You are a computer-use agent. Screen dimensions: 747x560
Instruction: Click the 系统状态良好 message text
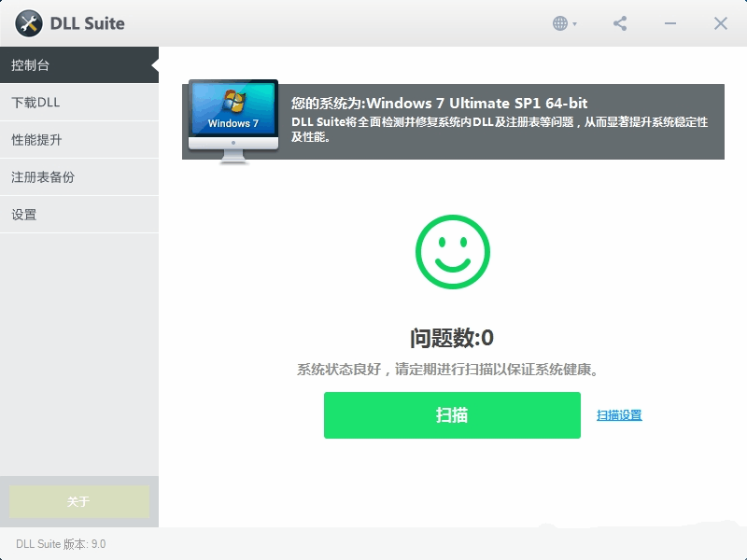coord(448,369)
